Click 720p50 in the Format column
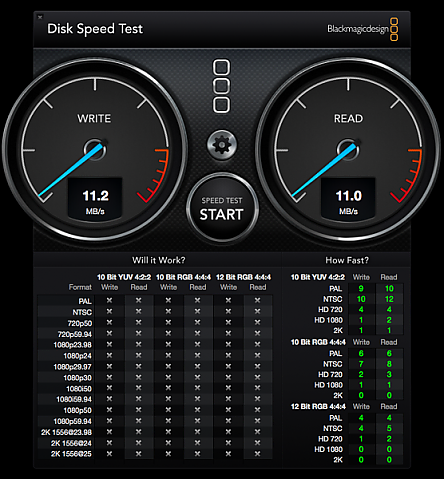The width and height of the screenshot is (444, 479). click(x=80, y=323)
